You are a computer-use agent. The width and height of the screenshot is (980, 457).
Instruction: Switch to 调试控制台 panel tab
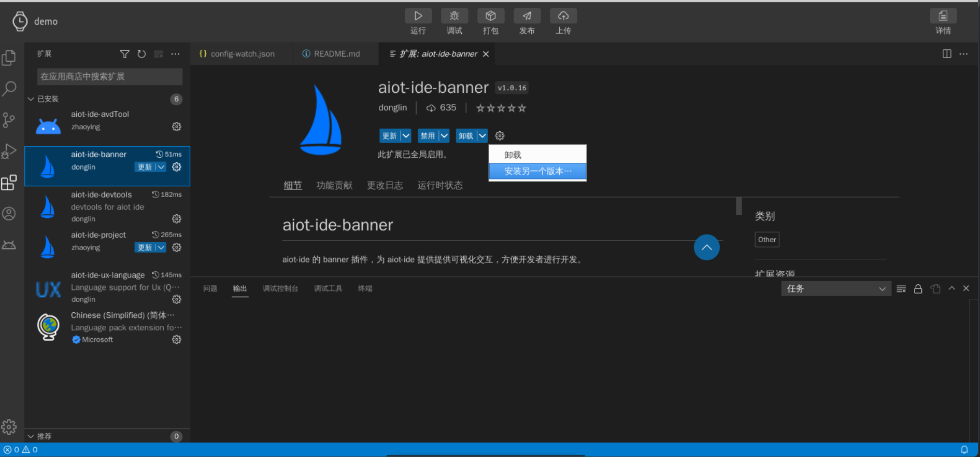tap(280, 288)
